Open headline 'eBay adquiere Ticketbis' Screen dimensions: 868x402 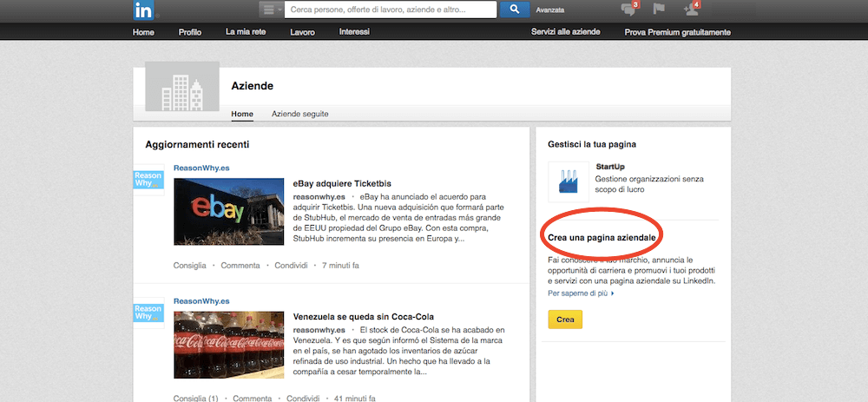click(x=342, y=183)
